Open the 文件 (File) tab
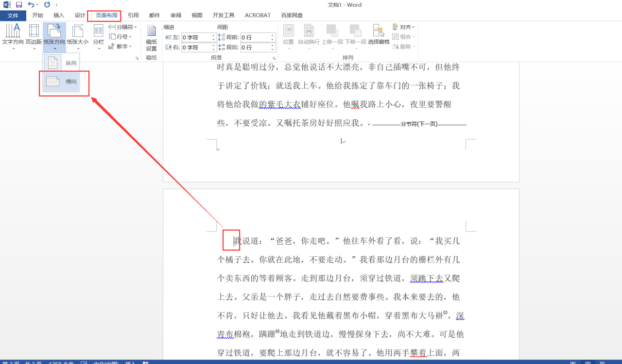This screenshot has height=364, width=622. coord(13,16)
